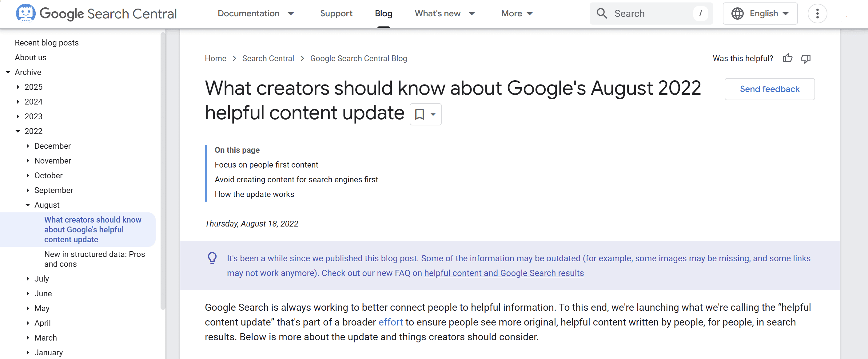The width and height of the screenshot is (868, 359).
Task: Jump to How the update works
Action: (254, 194)
